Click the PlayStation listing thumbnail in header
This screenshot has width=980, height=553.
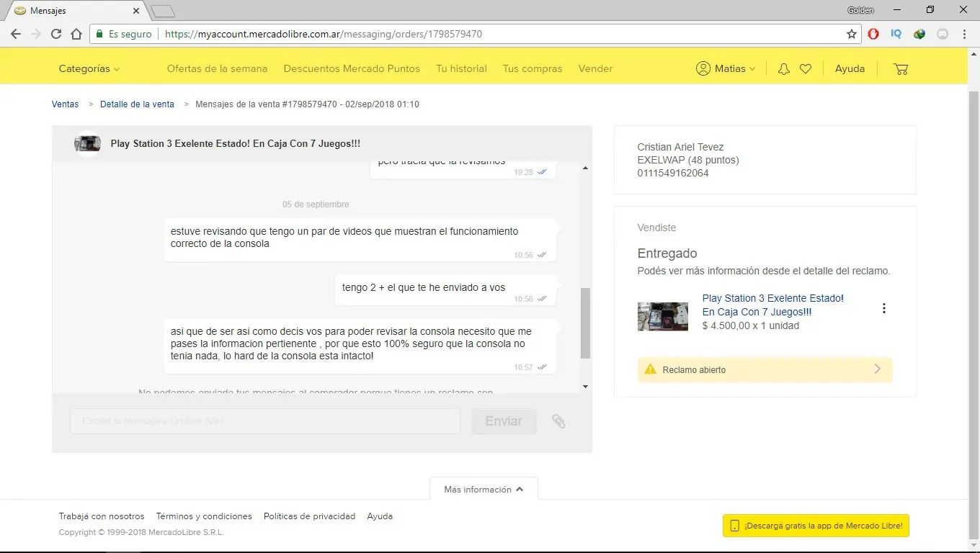(87, 143)
